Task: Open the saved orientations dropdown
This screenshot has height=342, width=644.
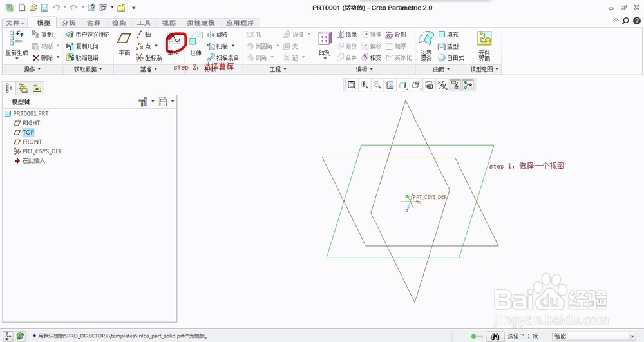Action: [416, 85]
